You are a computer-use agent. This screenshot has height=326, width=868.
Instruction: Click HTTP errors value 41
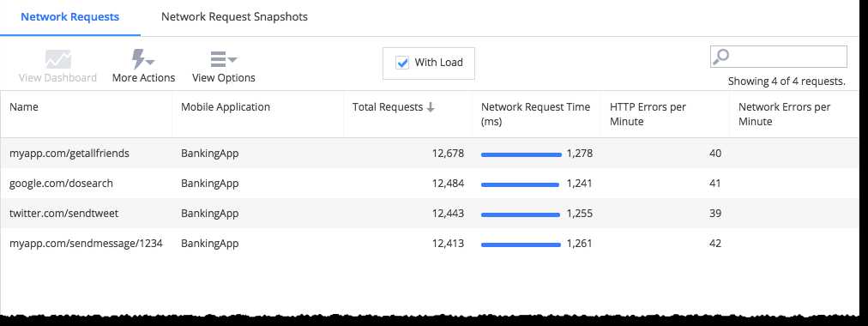tap(715, 184)
